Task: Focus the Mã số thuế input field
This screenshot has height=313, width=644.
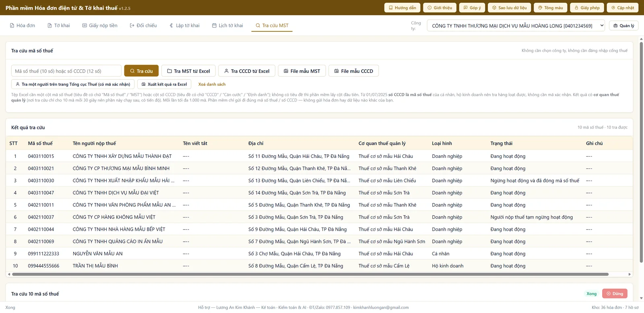Action: click(x=66, y=71)
